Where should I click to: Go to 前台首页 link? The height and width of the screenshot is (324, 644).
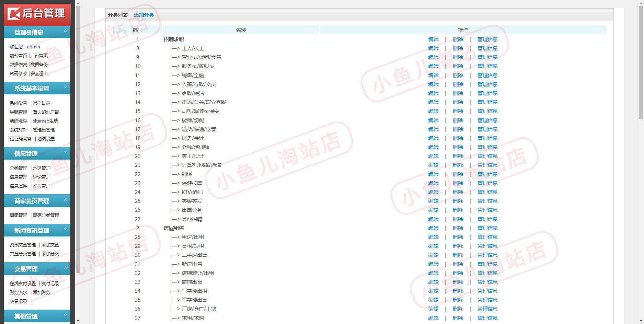(18, 56)
